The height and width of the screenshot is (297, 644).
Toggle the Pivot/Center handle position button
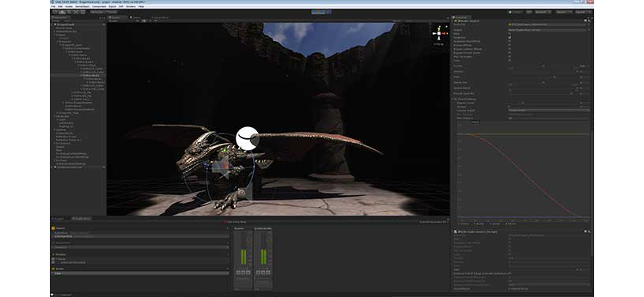point(97,12)
